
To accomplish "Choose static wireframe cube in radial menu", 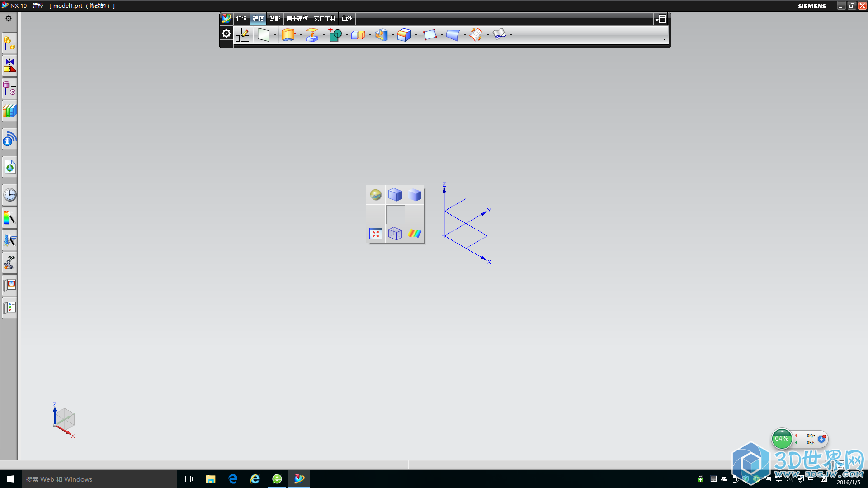I will pyautogui.click(x=395, y=234).
